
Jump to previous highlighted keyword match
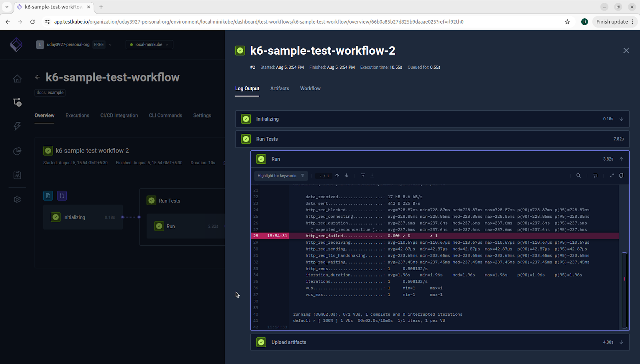pyautogui.click(x=337, y=175)
